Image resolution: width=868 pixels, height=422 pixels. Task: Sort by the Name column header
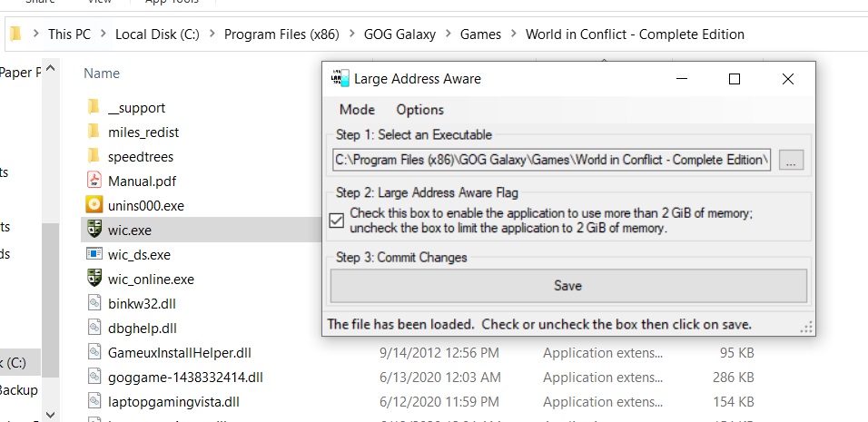102,73
